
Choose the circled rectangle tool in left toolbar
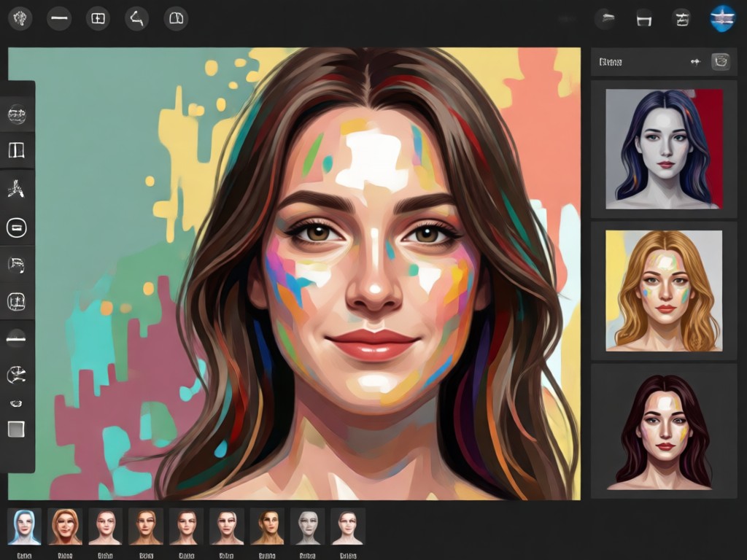[x=17, y=227]
